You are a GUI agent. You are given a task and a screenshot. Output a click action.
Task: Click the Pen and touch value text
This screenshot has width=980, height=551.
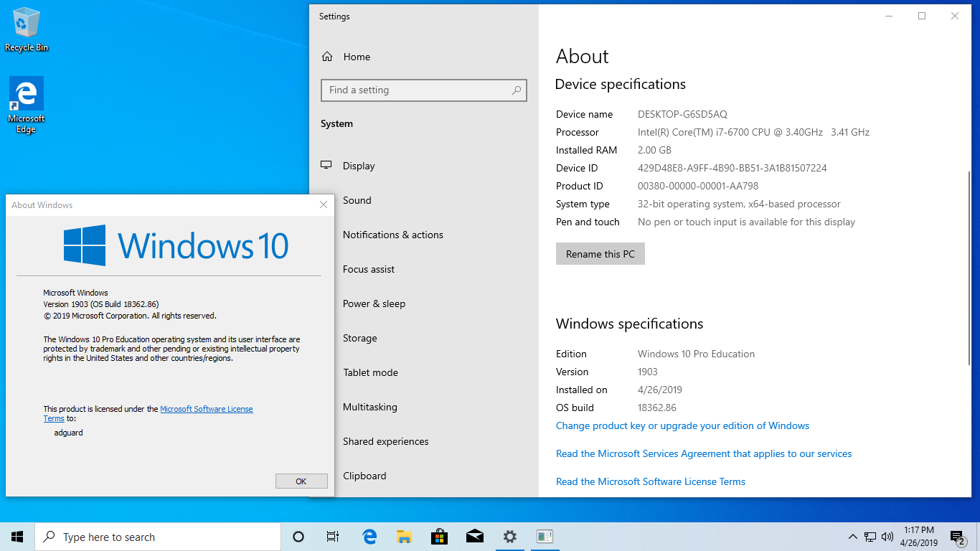[746, 222]
